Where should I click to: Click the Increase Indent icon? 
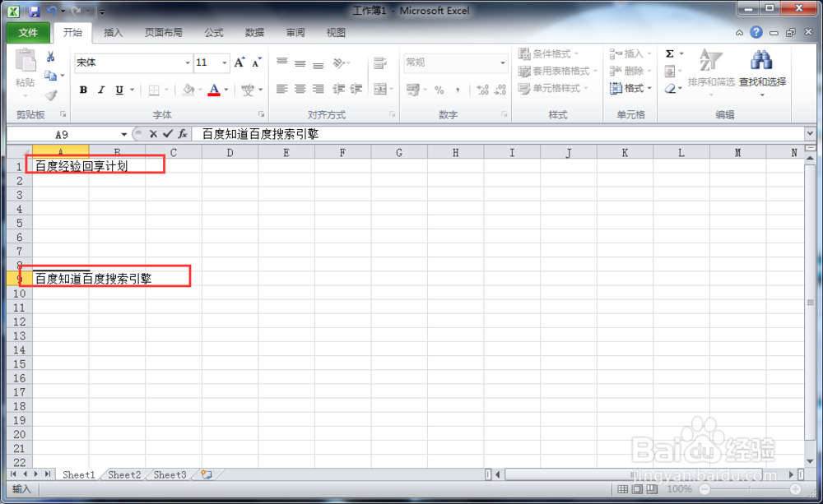[x=356, y=89]
